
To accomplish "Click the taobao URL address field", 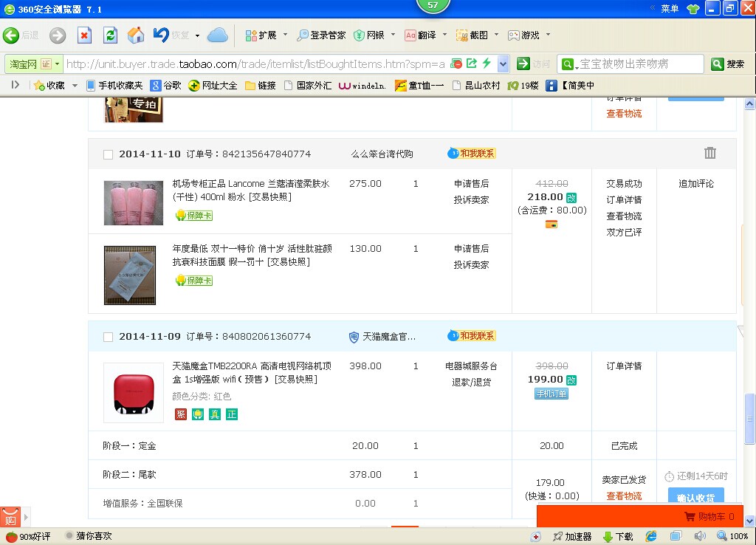I will (x=255, y=64).
